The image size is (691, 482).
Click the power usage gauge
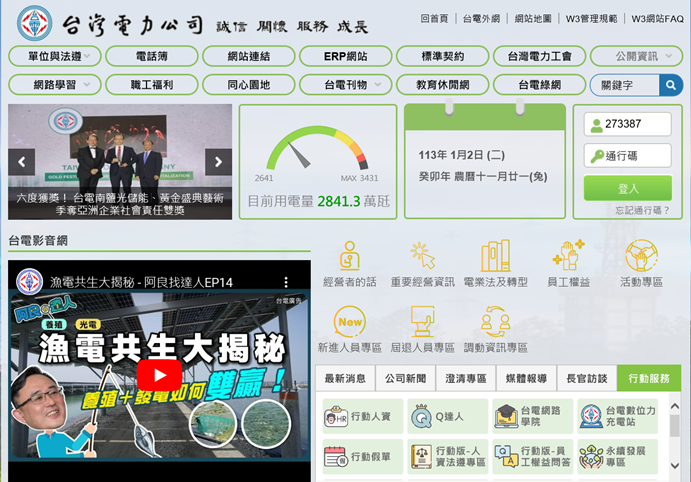point(317,150)
